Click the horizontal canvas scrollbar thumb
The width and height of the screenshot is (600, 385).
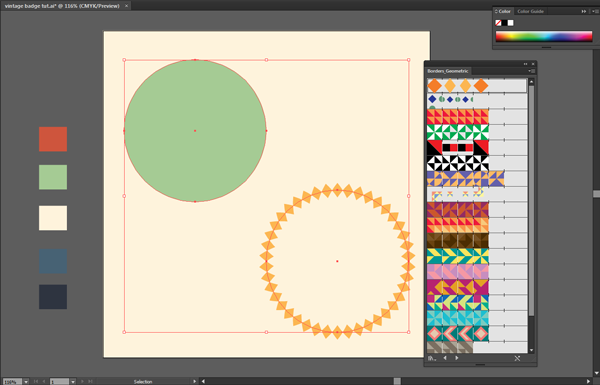point(397,381)
